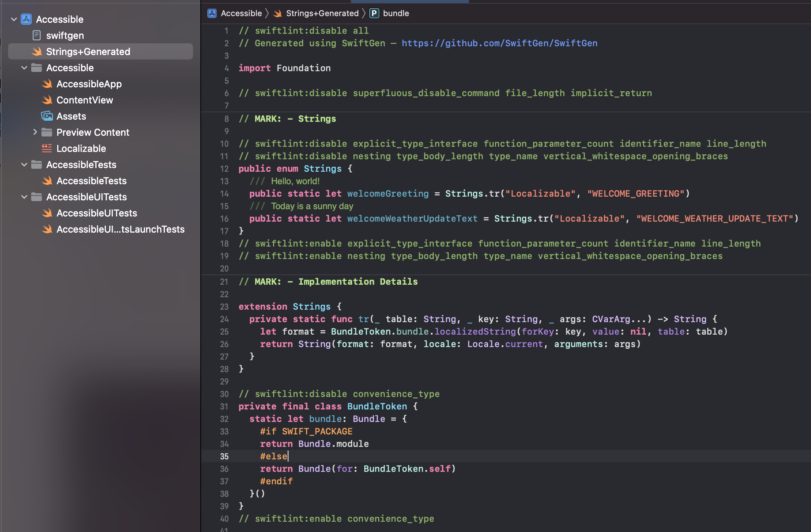Click Swift icon next to ContentView

pyautogui.click(x=47, y=100)
